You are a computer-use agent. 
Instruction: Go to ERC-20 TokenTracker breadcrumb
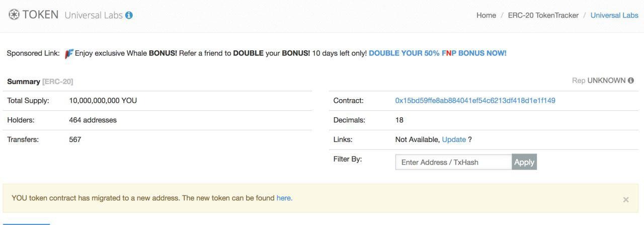[543, 15]
